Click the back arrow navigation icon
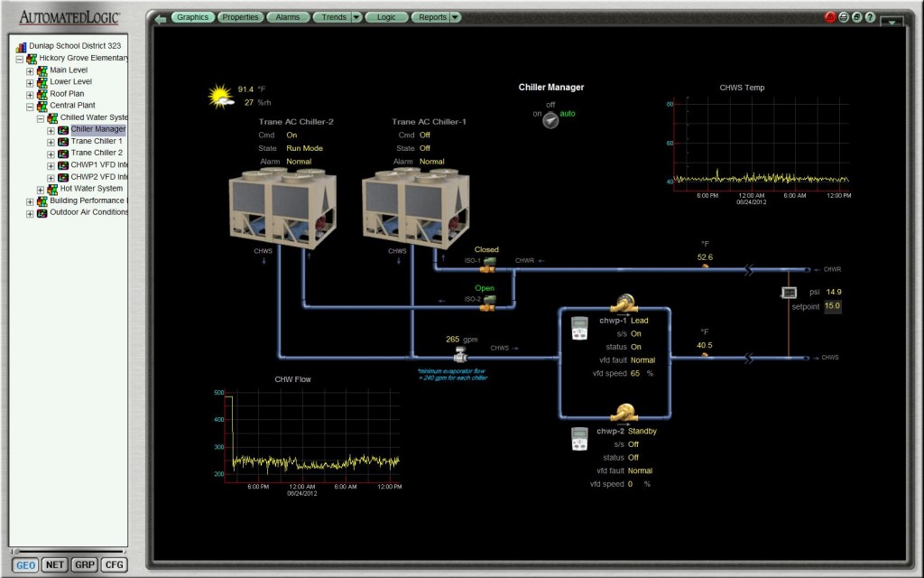This screenshot has height=578, width=924. 161,18
